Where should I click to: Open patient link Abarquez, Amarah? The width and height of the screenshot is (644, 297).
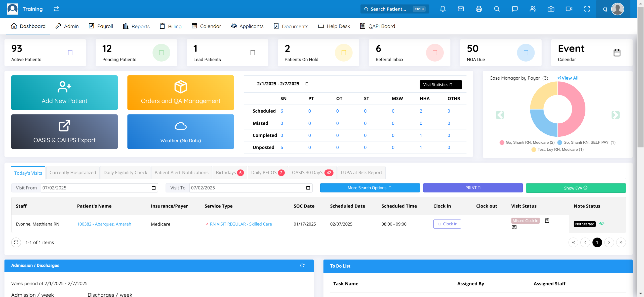pyautogui.click(x=104, y=224)
